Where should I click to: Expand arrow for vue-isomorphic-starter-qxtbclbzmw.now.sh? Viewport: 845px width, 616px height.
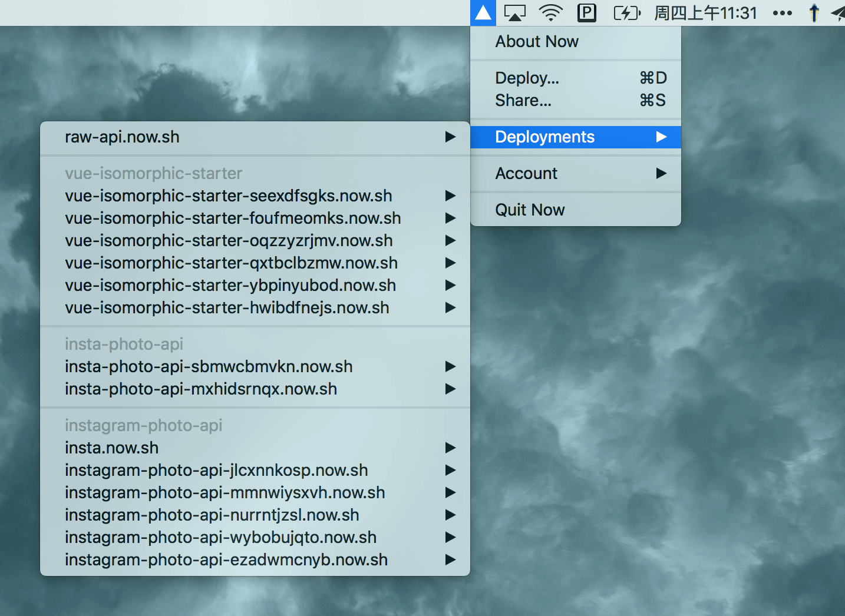pos(450,263)
